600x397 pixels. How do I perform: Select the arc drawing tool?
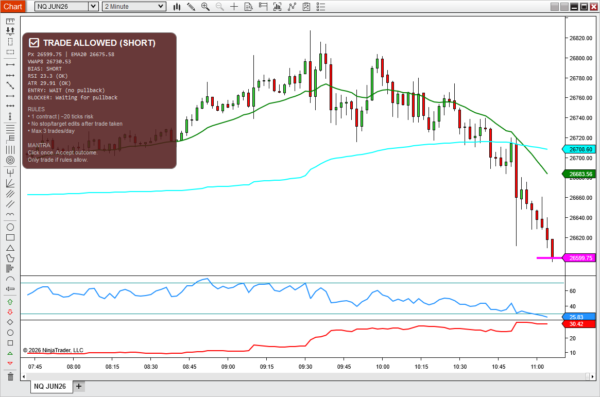point(10,279)
